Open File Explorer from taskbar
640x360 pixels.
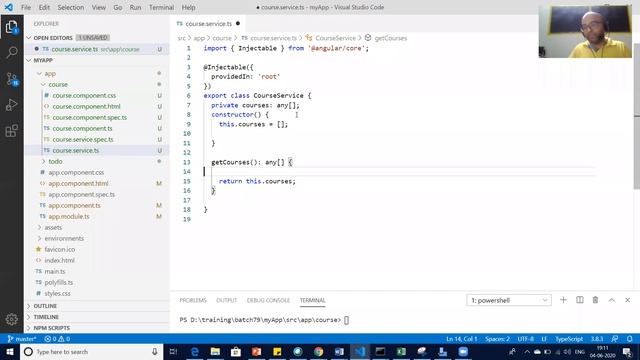point(215,352)
